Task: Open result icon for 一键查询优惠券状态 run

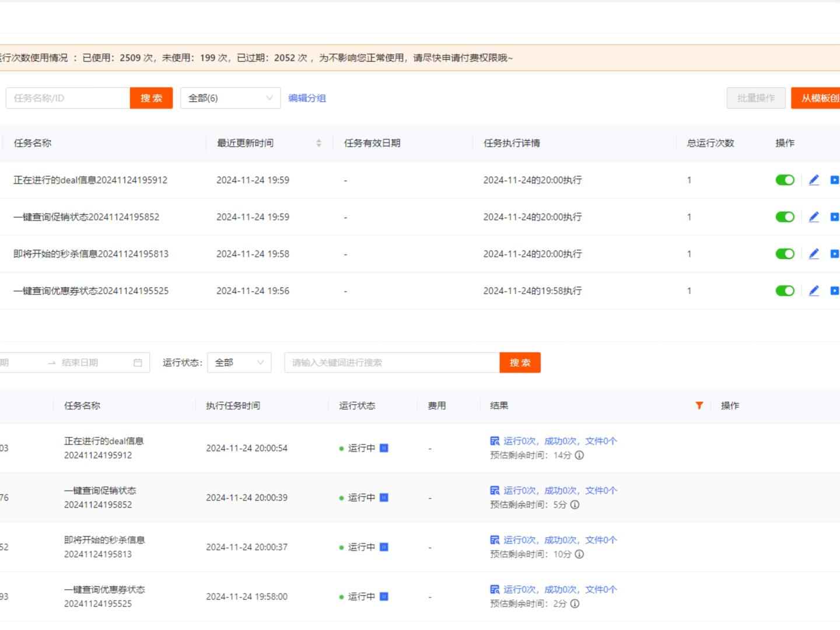Action: [x=495, y=590]
